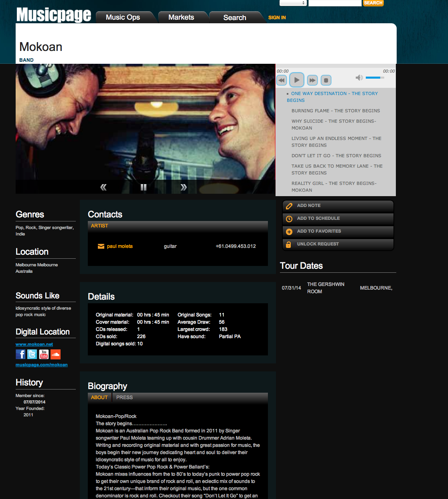Go to previous slideshow photo
Image resolution: width=448 pixels, height=499 pixels.
(x=103, y=187)
